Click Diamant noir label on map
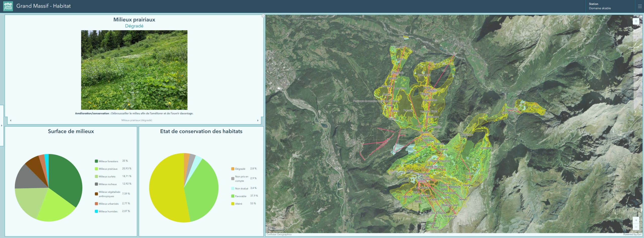This screenshot has width=644, height=238. click(450, 205)
